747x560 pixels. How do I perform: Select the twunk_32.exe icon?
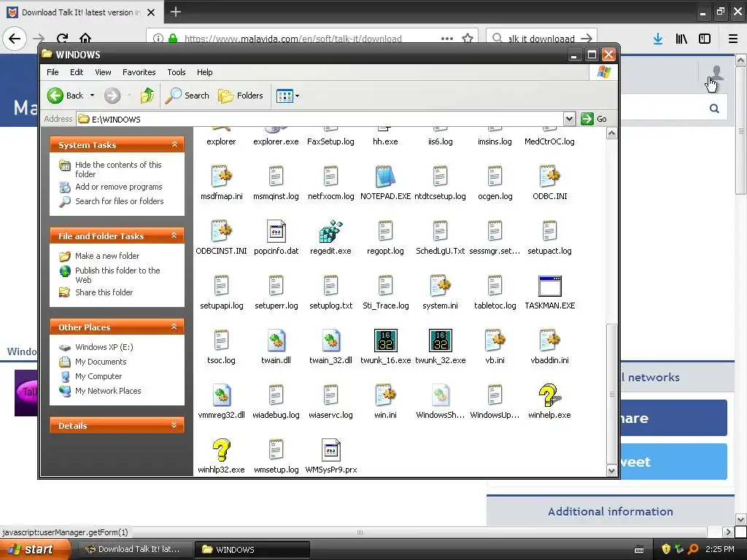point(440,341)
